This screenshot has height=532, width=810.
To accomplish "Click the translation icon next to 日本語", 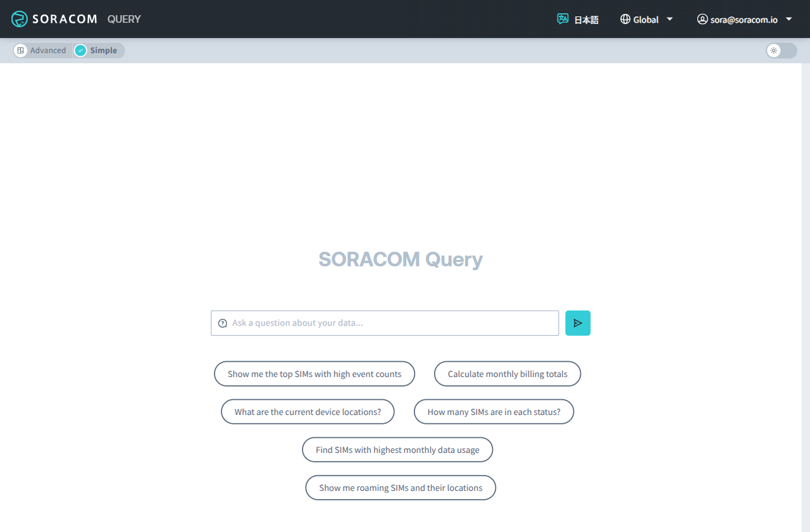I will (563, 19).
